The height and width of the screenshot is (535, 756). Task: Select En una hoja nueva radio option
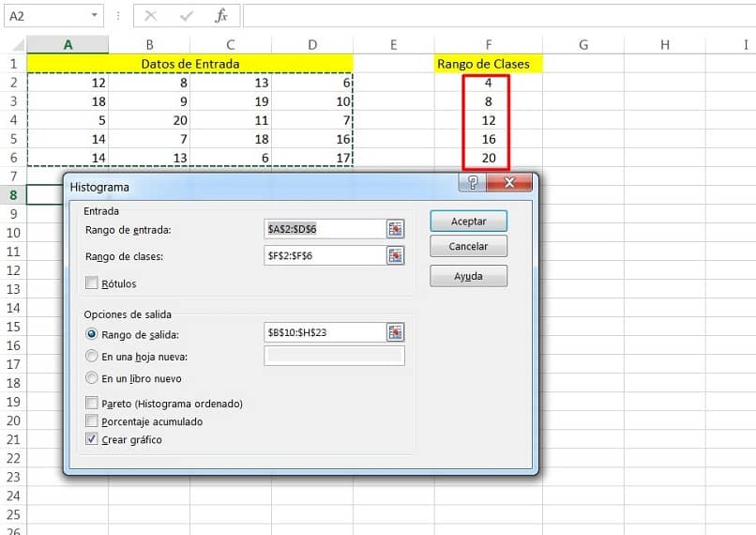click(x=91, y=356)
